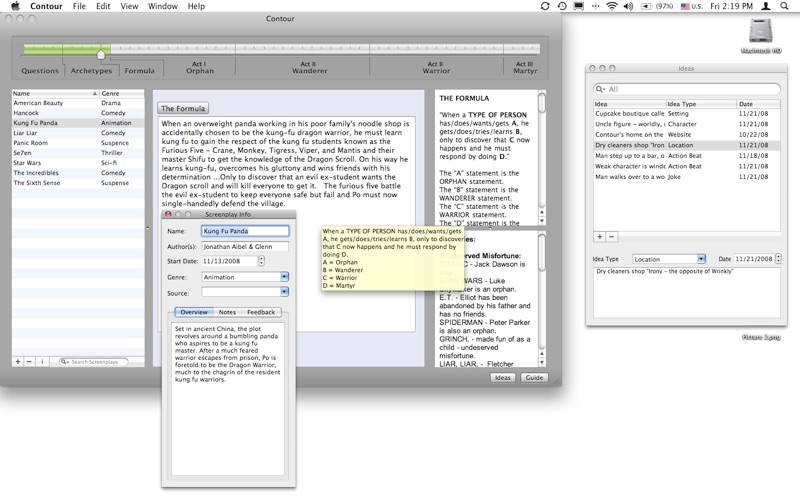Open the View menu
The width and height of the screenshot is (800, 500).
point(129,6)
